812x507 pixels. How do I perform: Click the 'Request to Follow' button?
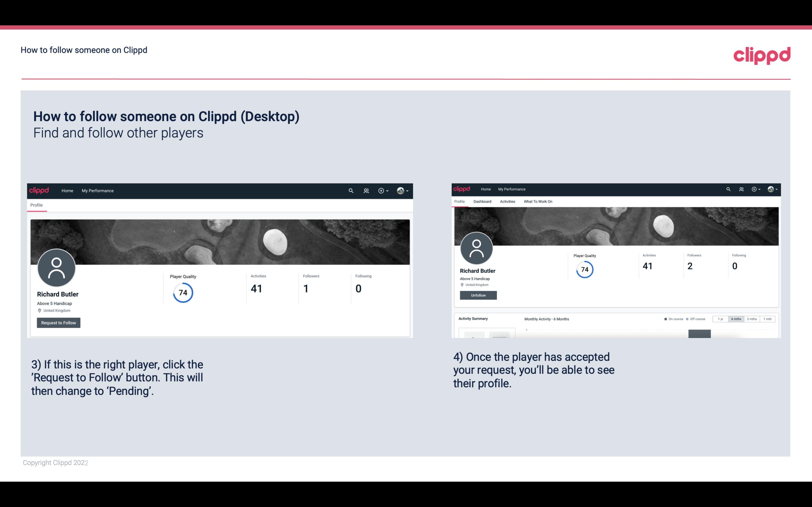pos(58,323)
